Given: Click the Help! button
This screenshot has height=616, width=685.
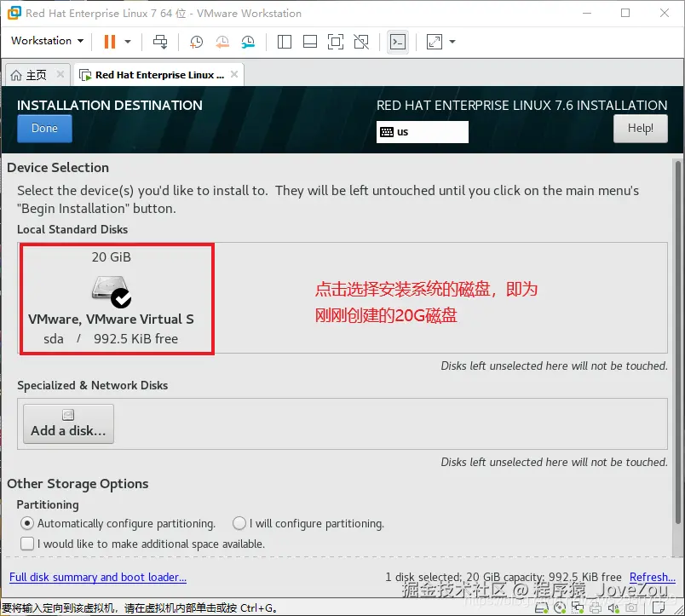Looking at the screenshot, I should (641, 129).
